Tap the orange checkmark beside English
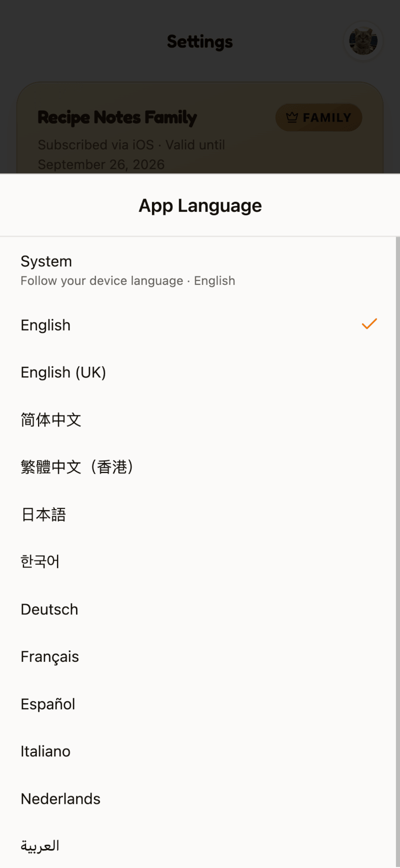This screenshot has width=400, height=868. 369,324
